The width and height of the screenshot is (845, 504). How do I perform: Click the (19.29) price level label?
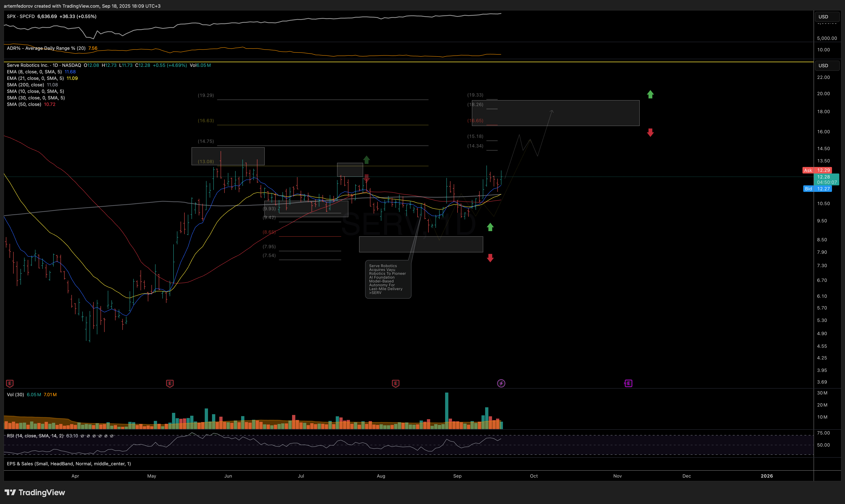(x=206, y=95)
